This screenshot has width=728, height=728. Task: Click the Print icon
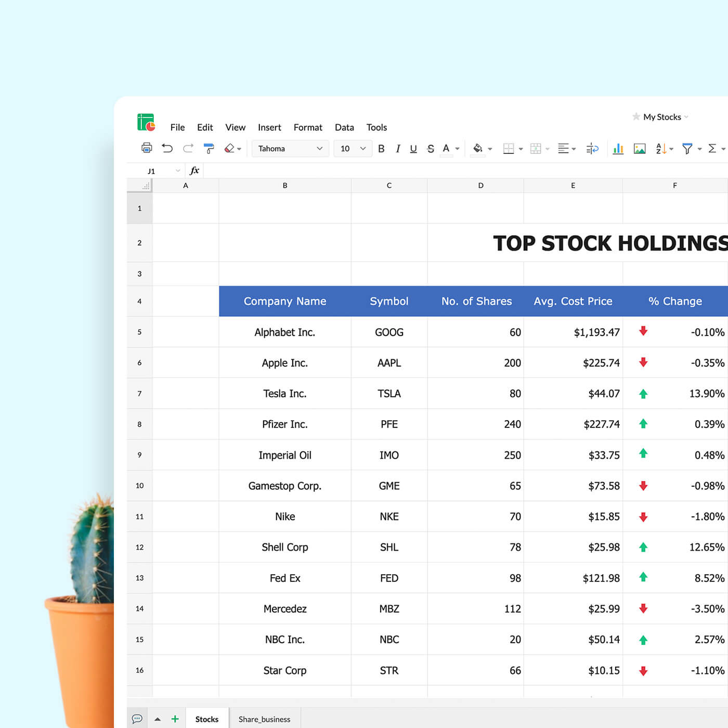pos(147,148)
